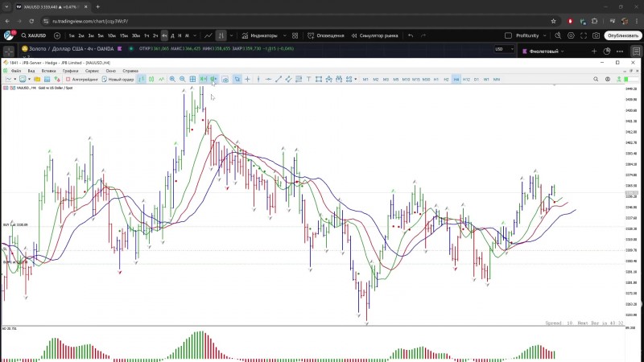This screenshot has width=644, height=362.
Task: Select the trendline tool in MetaTrader
Action: click(x=279, y=79)
